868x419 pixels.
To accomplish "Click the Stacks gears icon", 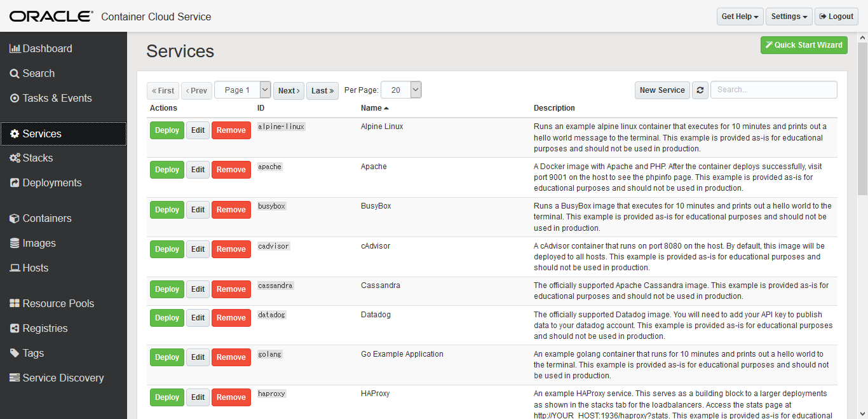I will pyautogui.click(x=15, y=158).
